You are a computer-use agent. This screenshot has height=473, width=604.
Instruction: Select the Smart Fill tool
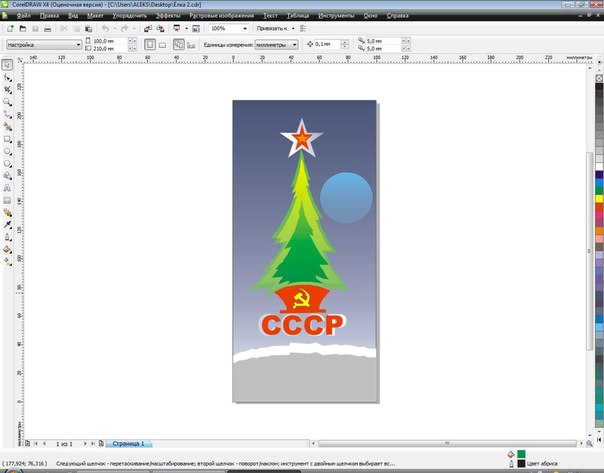7,127
